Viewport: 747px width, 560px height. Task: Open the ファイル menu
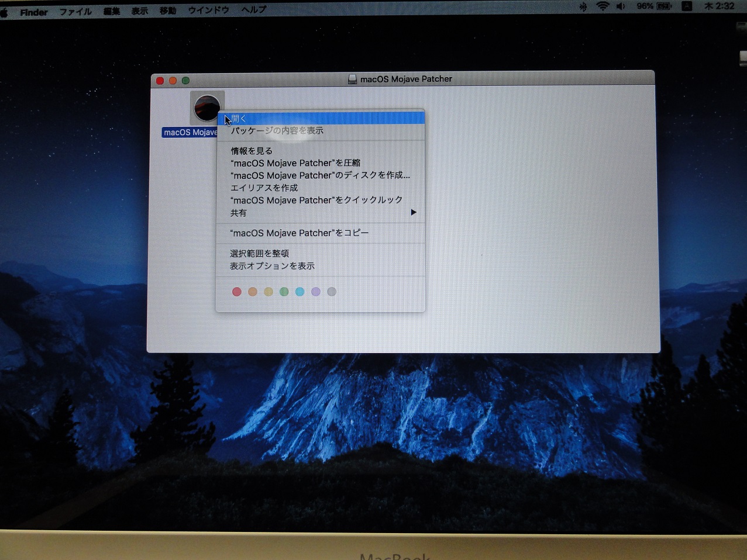pyautogui.click(x=75, y=12)
